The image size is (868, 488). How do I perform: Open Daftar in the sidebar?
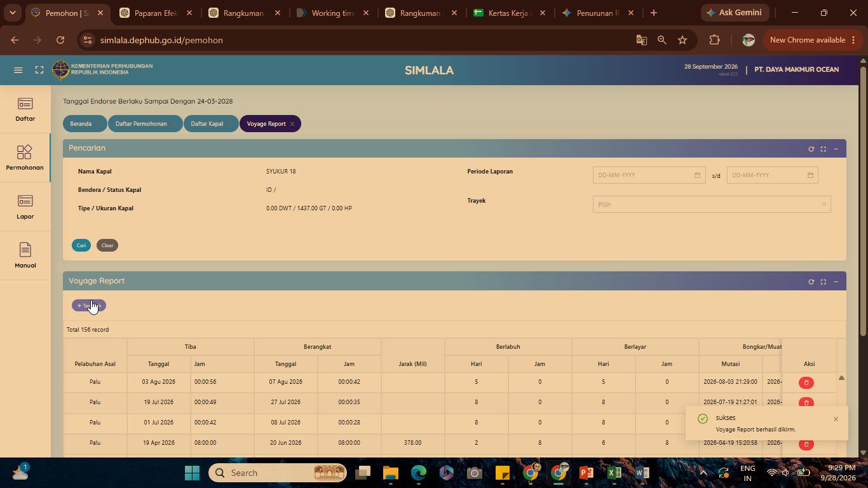click(x=25, y=110)
